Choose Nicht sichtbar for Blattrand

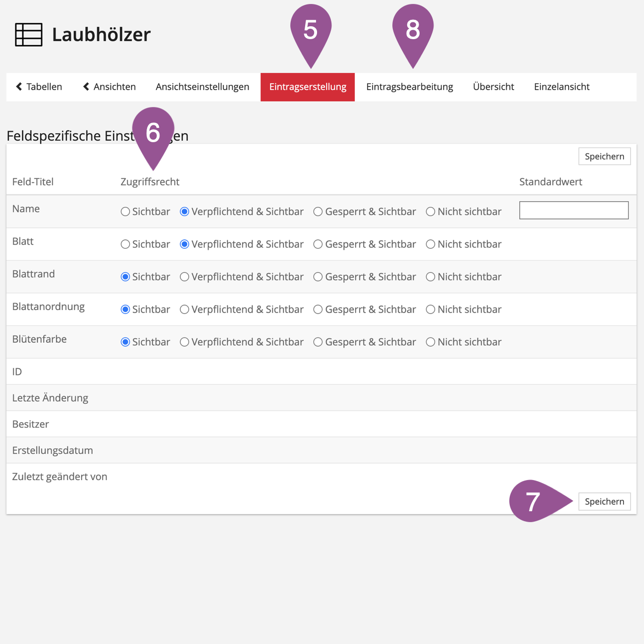(x=430, y=277)
